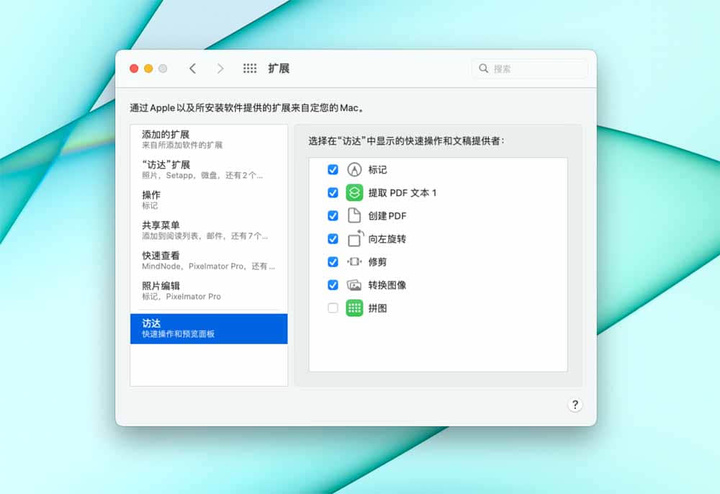The width and height of the screenshot is (720, 494).
Task: Select 快速查看 category
Action: click(x=209, y=260)
